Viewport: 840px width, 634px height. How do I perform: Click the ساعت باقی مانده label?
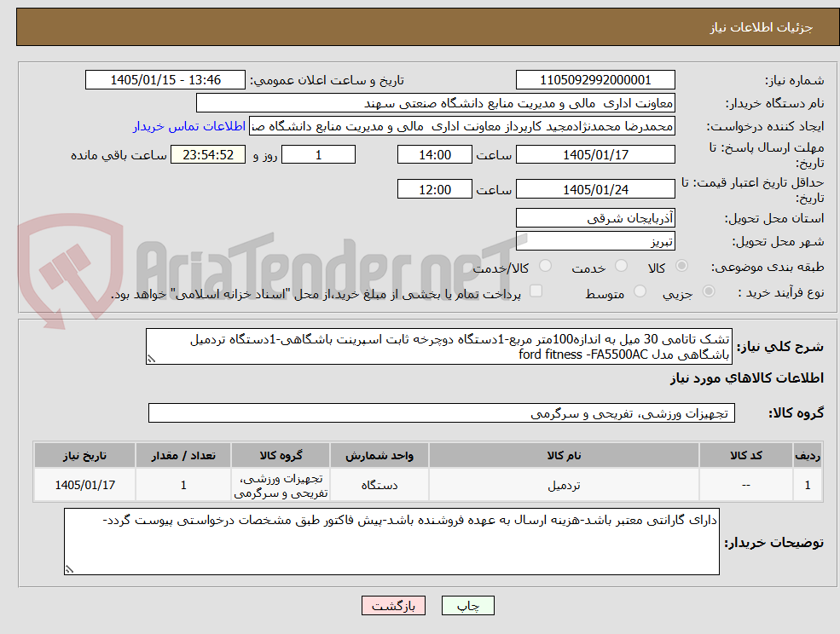pyautogui.click(x=119, y=155)
